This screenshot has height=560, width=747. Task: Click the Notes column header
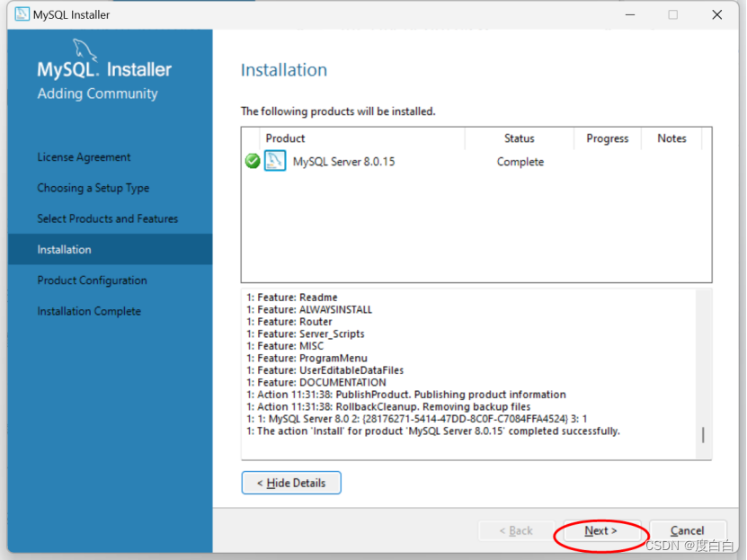point(671,138)
